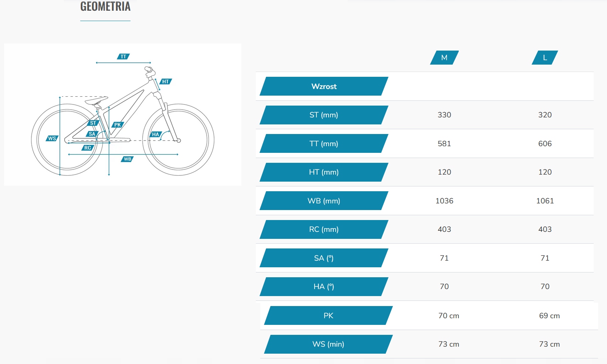
Task: Click the HT label near the handlebar
Action: click(x=166, y=82)
